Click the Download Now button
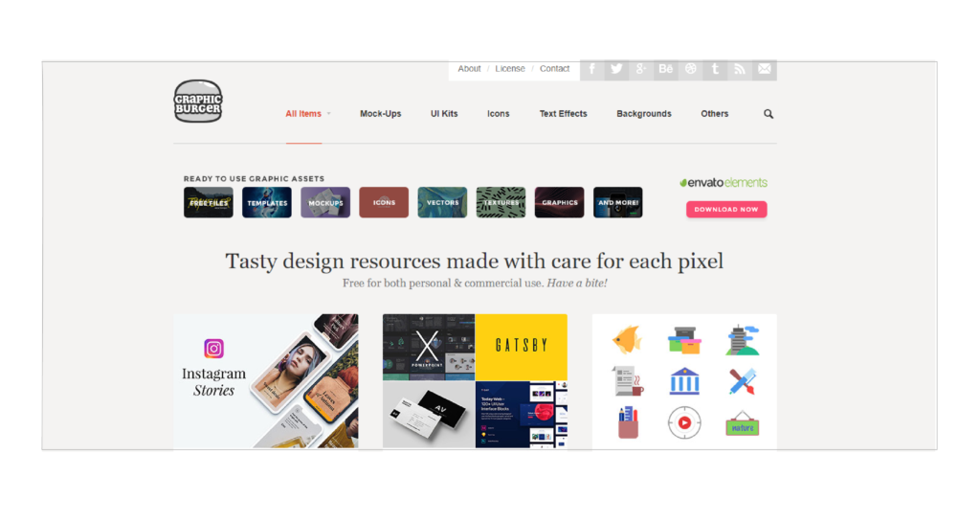 click(726, 210)
